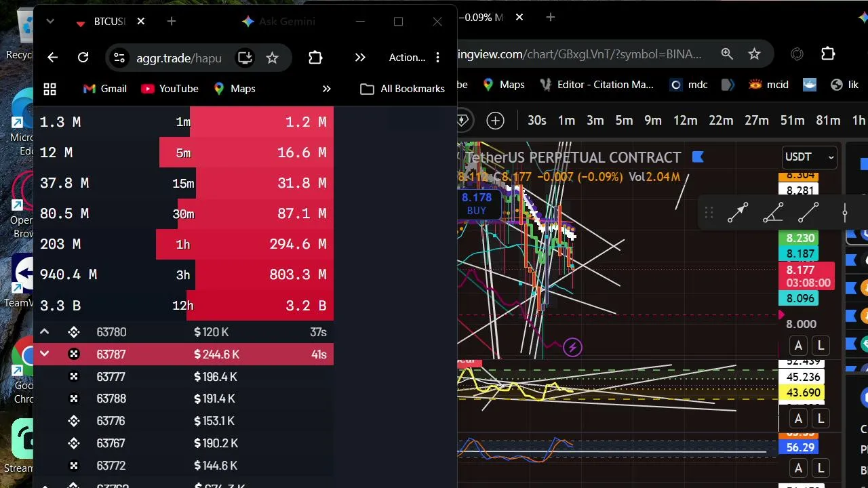This screenshot has height=488, width=868.
Task: Click the exchange icon on the 63777 row
Action: [x=74, y=377]
